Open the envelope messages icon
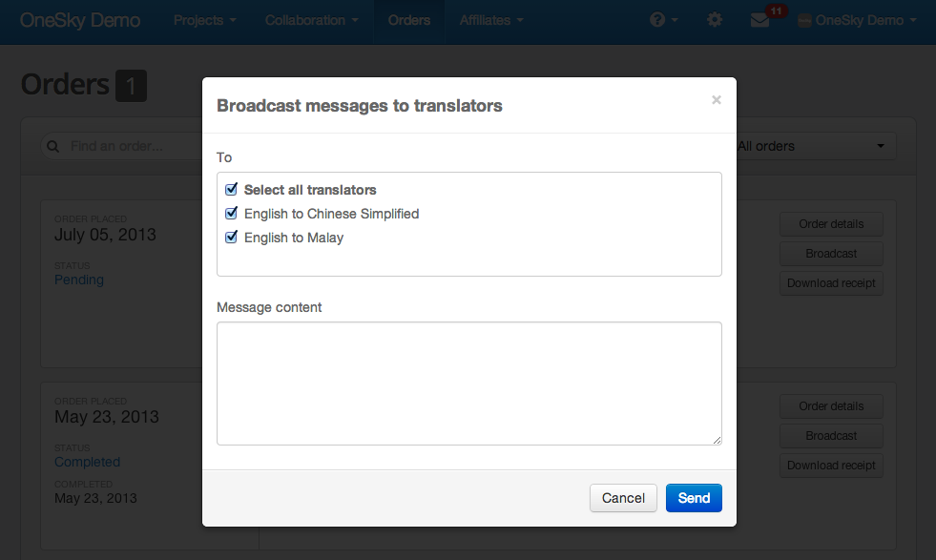 (759, 20)
